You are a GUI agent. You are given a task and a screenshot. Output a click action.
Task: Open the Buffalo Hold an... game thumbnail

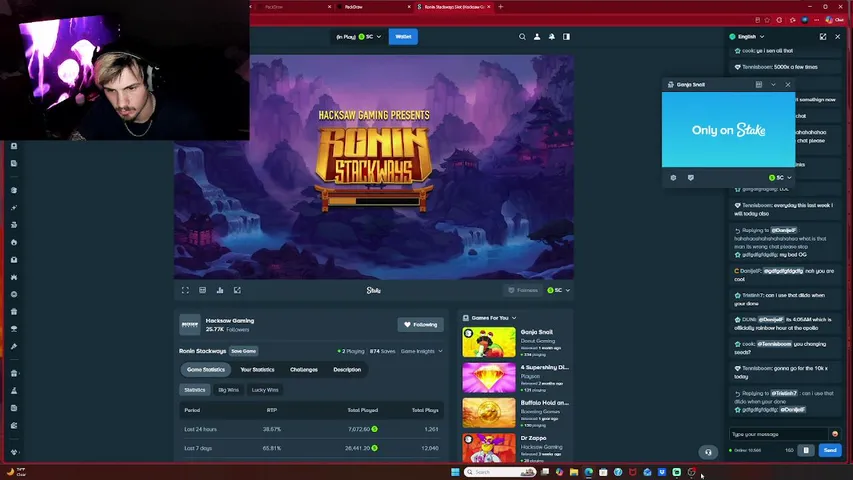(489, 413)
